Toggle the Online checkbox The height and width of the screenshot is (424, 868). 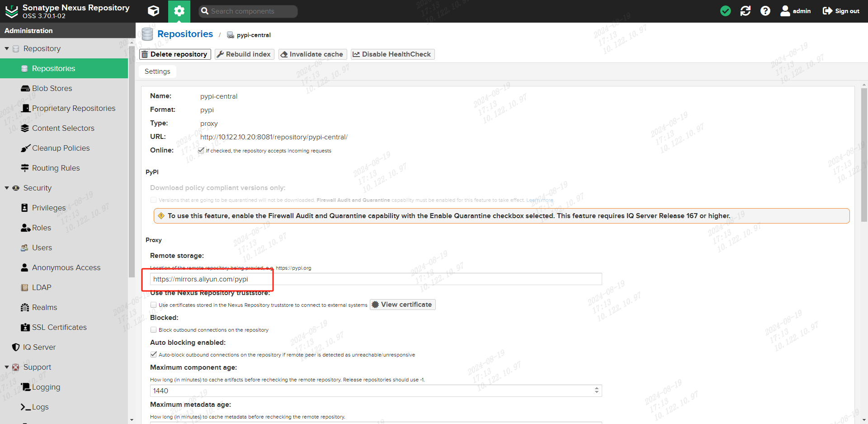(x=201, y=151)
